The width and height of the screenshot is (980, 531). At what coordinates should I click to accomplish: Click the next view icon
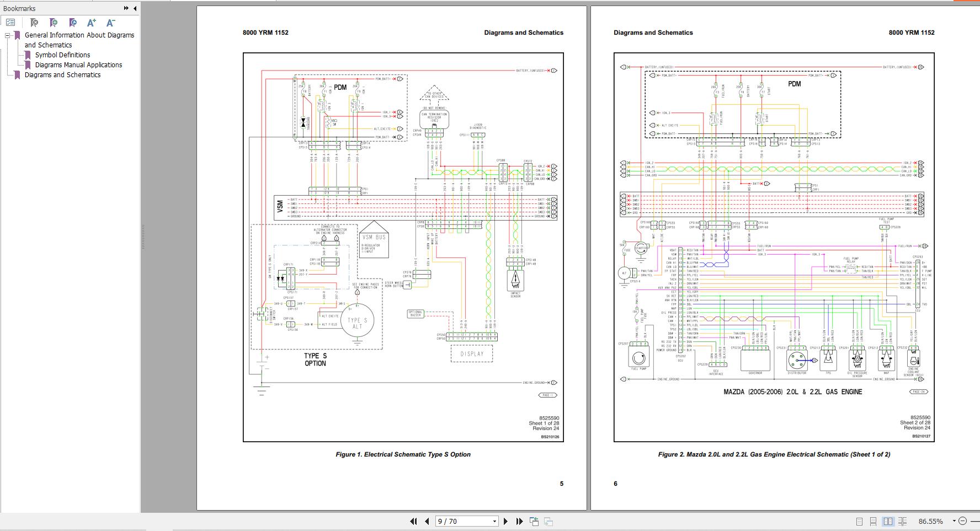click(548, 521)
